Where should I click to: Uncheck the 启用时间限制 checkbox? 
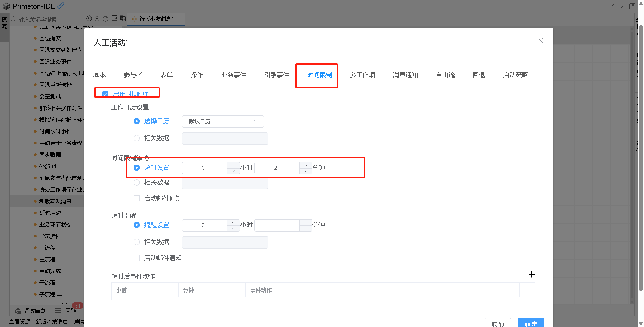(105, 94)
